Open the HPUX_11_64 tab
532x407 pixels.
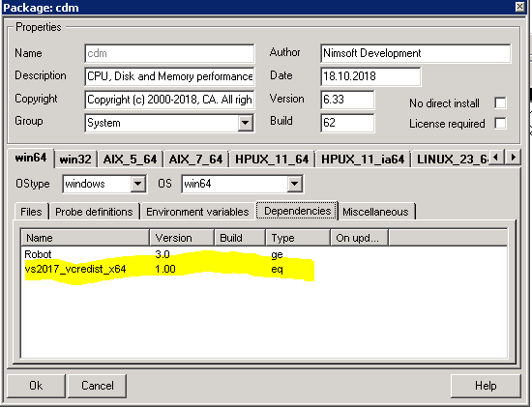[x=272, y=160]
